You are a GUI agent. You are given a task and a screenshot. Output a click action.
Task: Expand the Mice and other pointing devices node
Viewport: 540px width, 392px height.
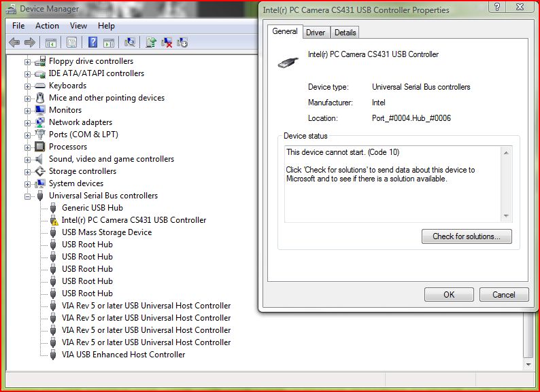pos(27,99)
